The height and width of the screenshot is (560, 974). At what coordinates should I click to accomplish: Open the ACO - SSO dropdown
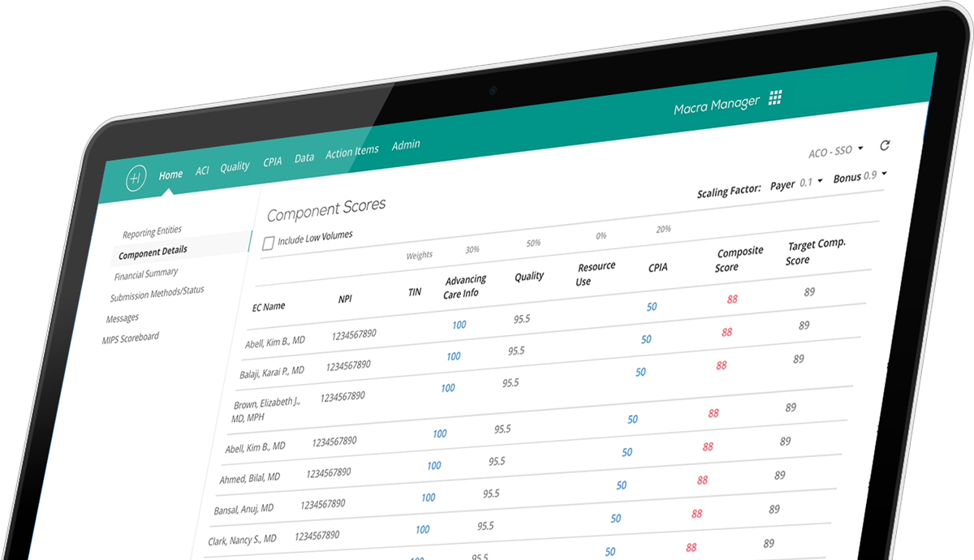pos(835,150)
